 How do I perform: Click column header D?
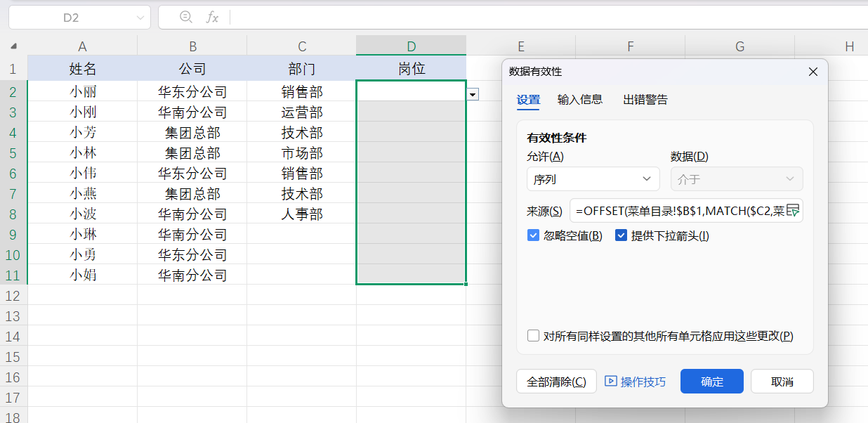[411, 46]
